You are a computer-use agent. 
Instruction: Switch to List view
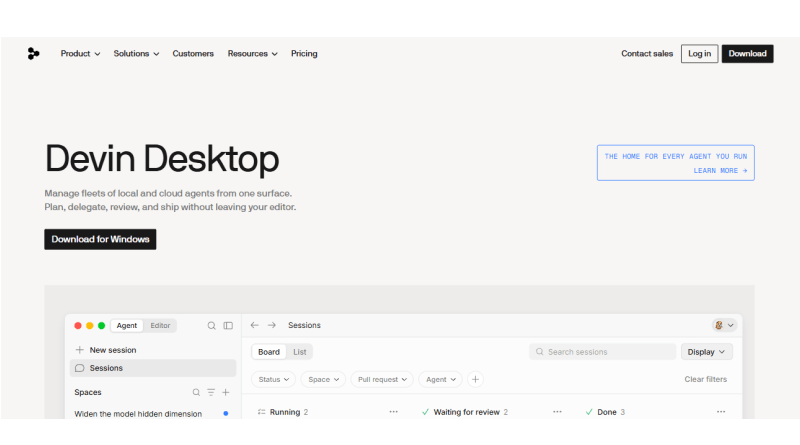[299, 352]
